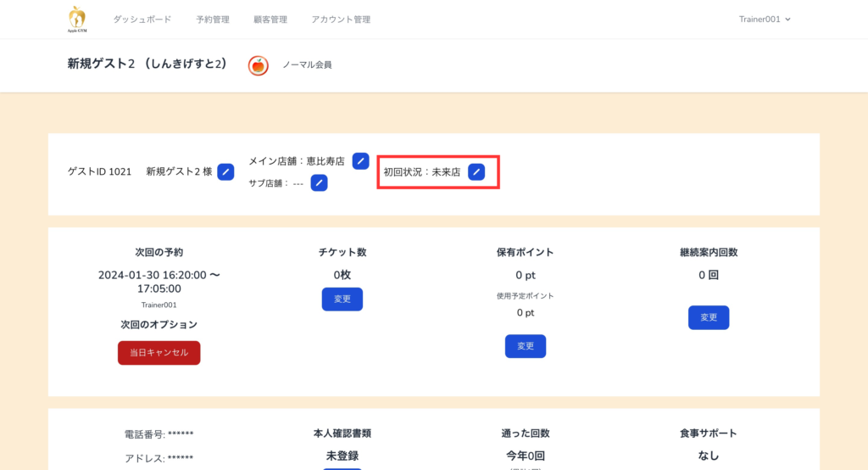The height and width of the screenshot is (470, 868).
Task: Open the Trainer001 account dropdown
Action: pos(764,19)
